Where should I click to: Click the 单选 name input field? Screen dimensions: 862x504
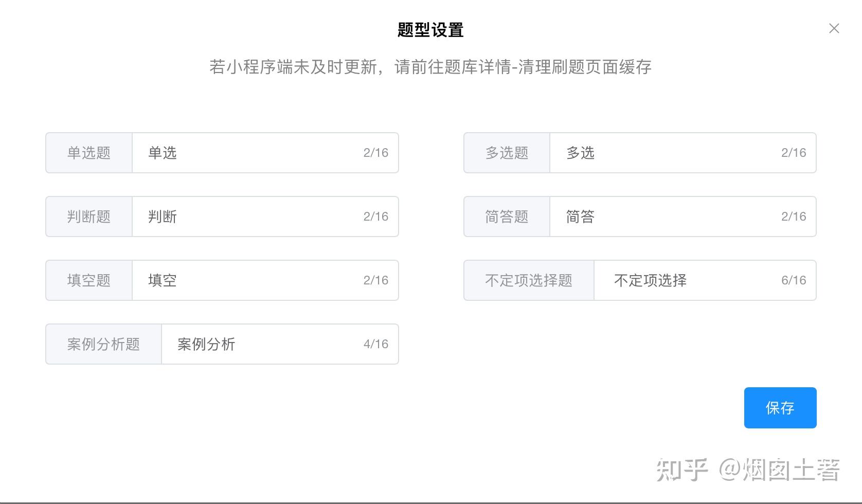pos(247,153)
